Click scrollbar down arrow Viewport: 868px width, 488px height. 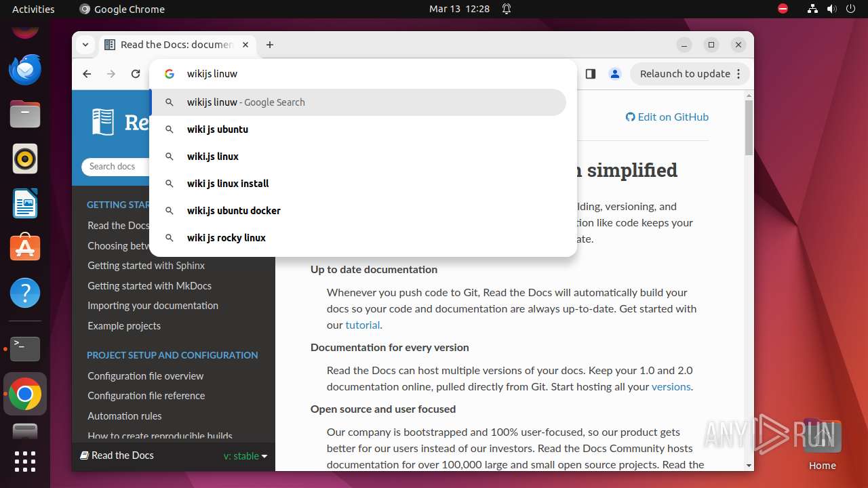(749, 466)
